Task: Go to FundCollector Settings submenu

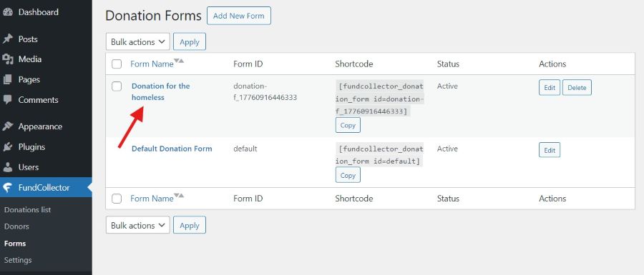Action: coord(18,260)
